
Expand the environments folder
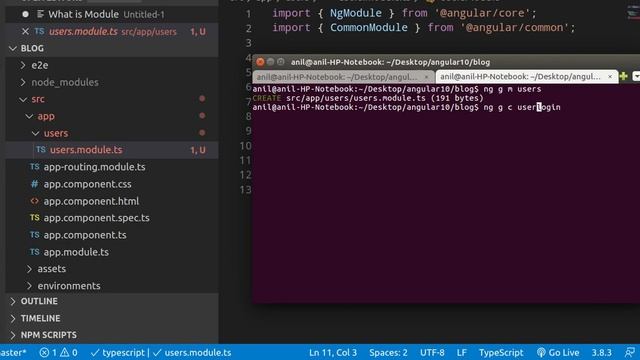point(29,286)
